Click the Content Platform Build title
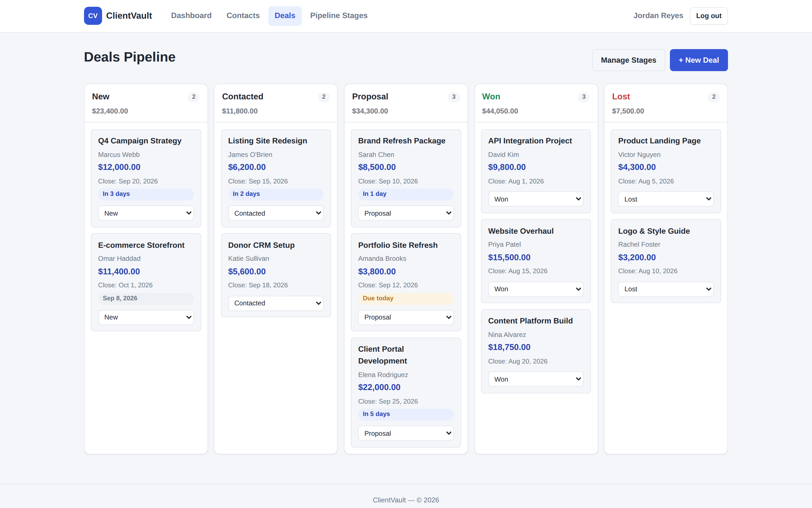This screenshot has height=508, width=812. pyautogui.click(x=530, y=321)
